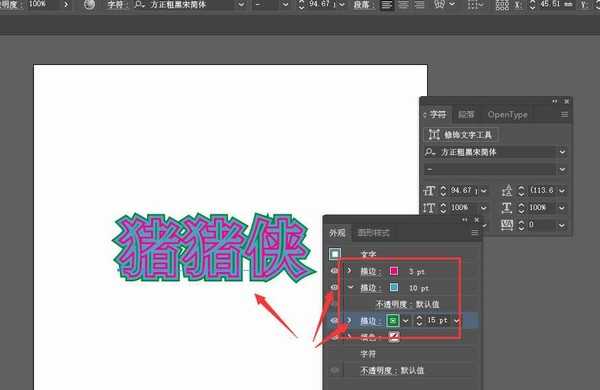Screen dimensions: 600x390
Task: Click 描边 link on 15 pt row
Action: tap(370, 321)
